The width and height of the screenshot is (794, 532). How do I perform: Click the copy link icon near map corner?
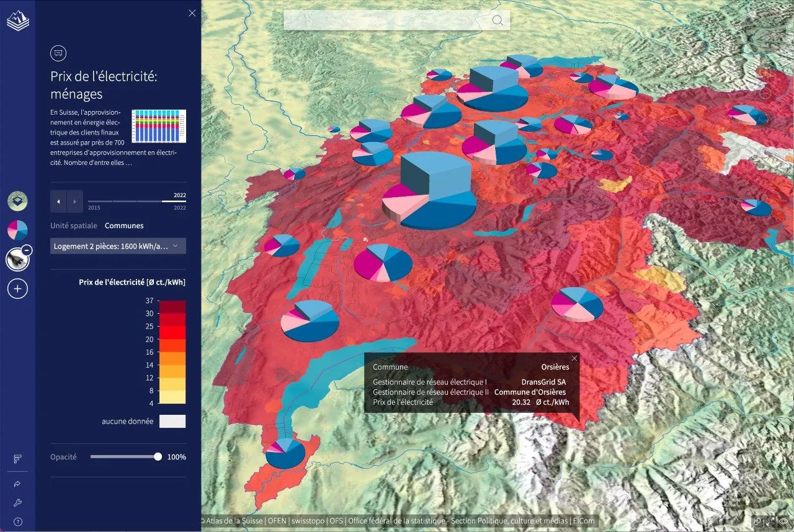click(x=756, y=523)
